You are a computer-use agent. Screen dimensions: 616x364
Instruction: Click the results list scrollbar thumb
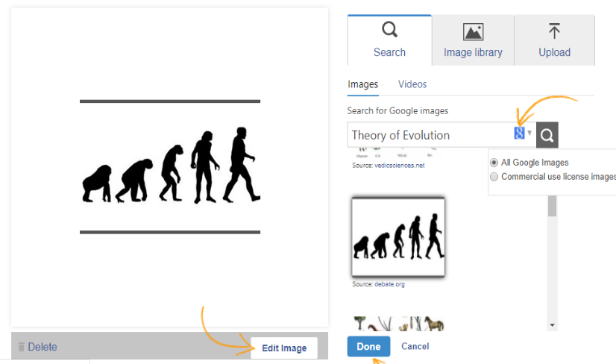[553, 206]
